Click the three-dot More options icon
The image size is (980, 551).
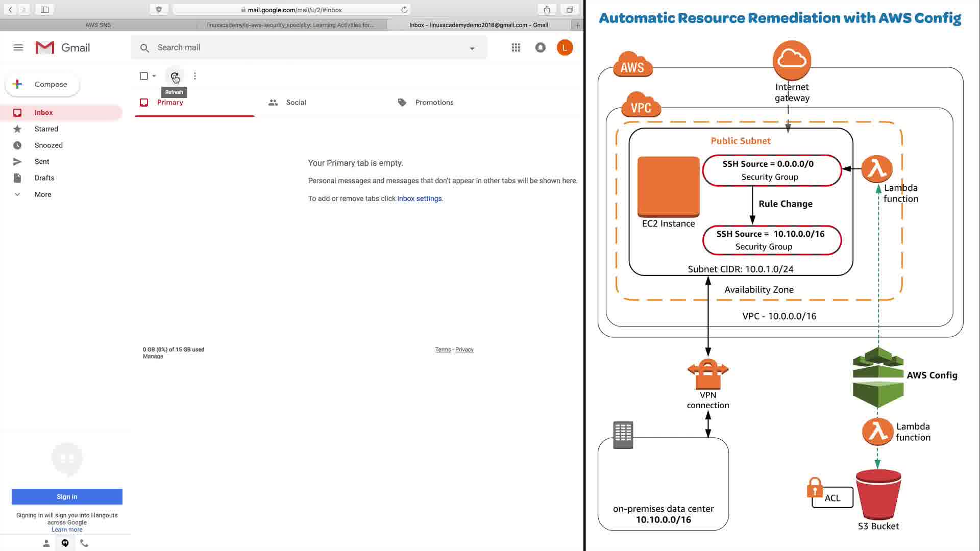195,76
